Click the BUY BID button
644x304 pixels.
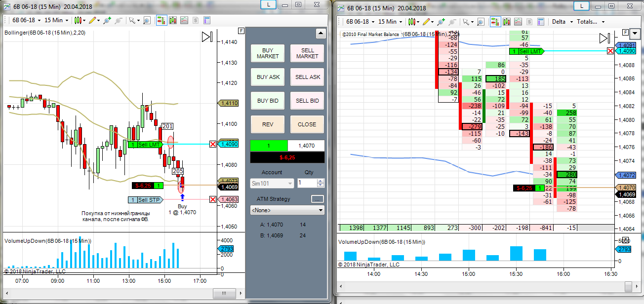[268, 101]
